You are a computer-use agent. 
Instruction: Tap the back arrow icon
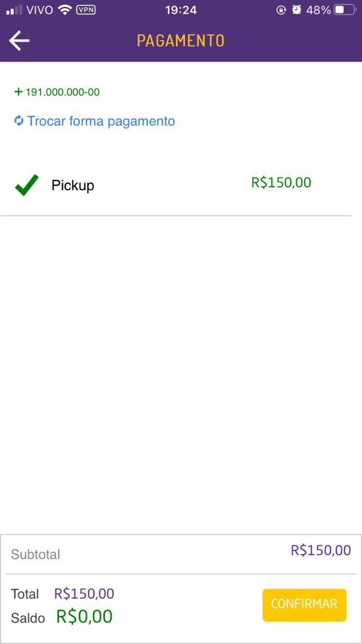[19, 41]
